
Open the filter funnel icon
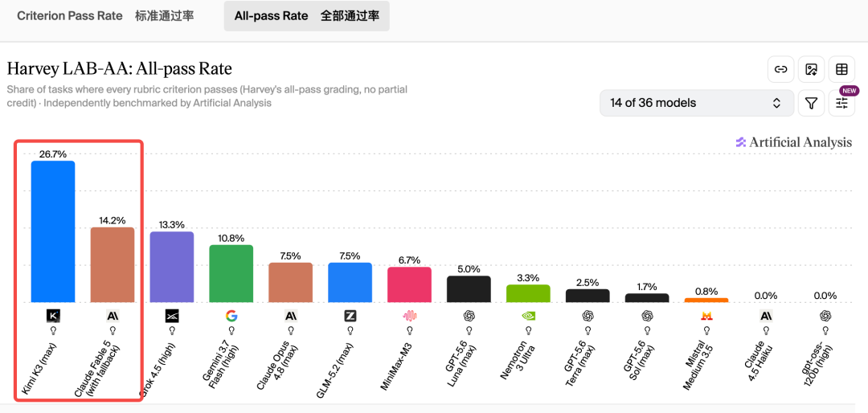(x=811, y=103)
